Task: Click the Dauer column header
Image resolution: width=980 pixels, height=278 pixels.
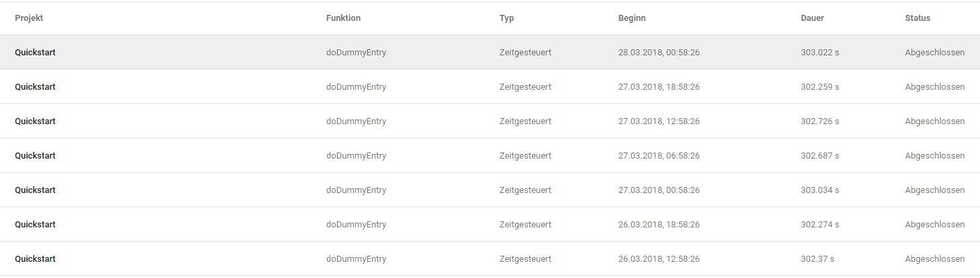Action: (812, 18)
